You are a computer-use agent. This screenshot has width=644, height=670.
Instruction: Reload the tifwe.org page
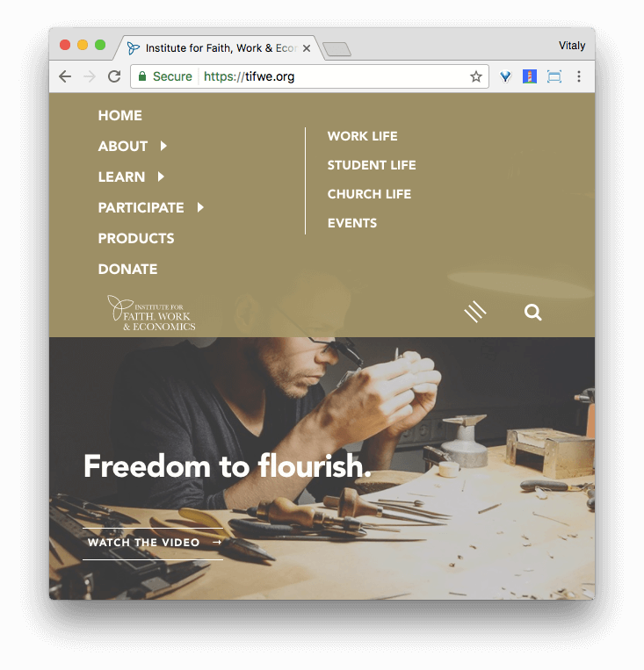pyautogui.click(x=114, y=76)
